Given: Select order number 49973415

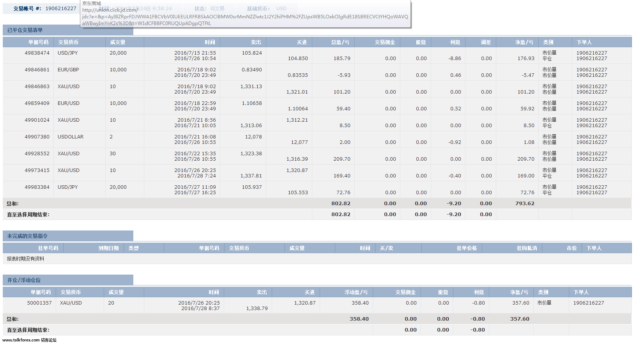Looking at the screenshot, I should click(37, 170).
